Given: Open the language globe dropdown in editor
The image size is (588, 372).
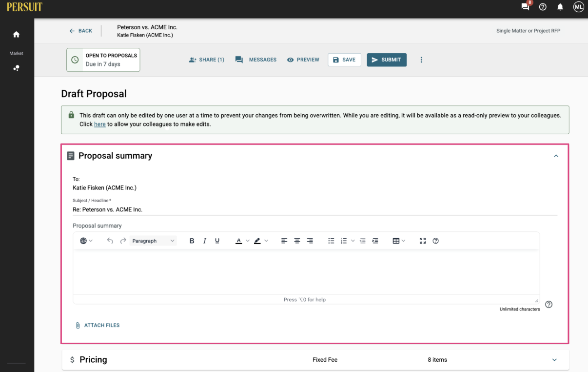Looking at the screenshot, I should click(86, 241).
